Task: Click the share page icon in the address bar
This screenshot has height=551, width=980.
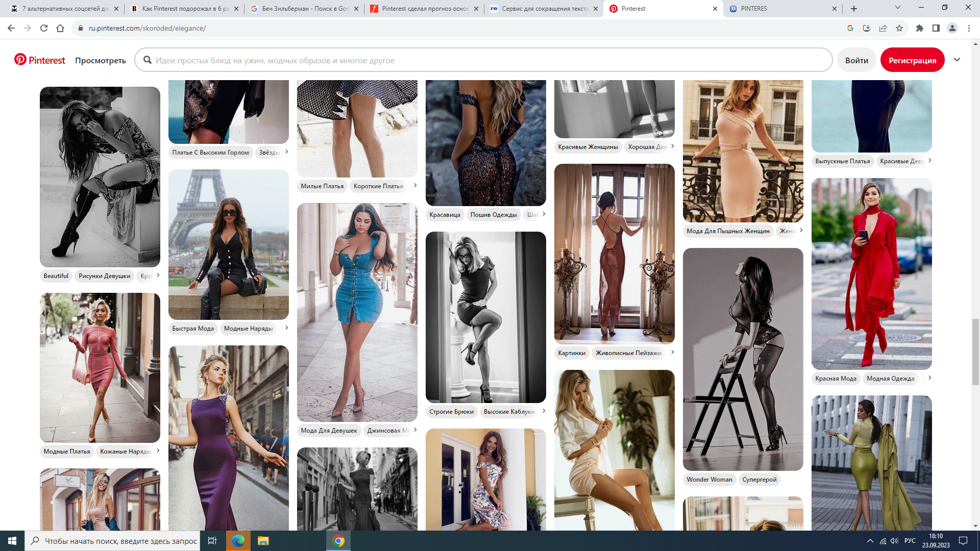Action: [x=883, y=28]
